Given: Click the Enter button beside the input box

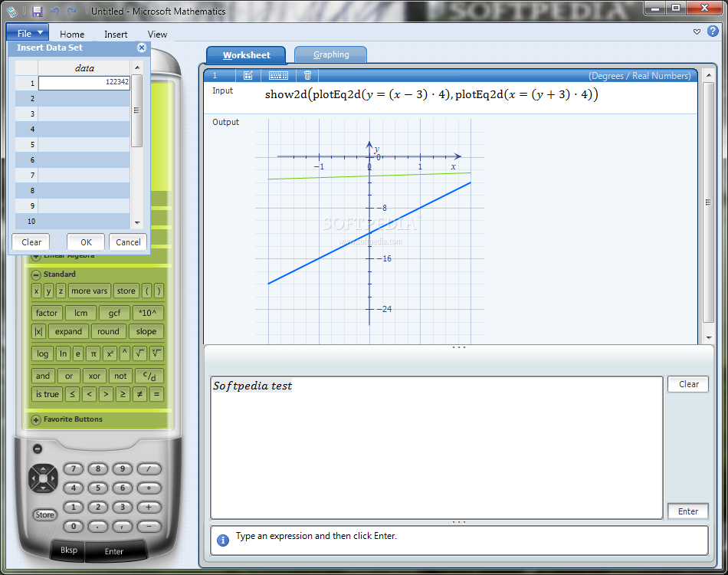Looking at the screenshot, I should point(687,511).
